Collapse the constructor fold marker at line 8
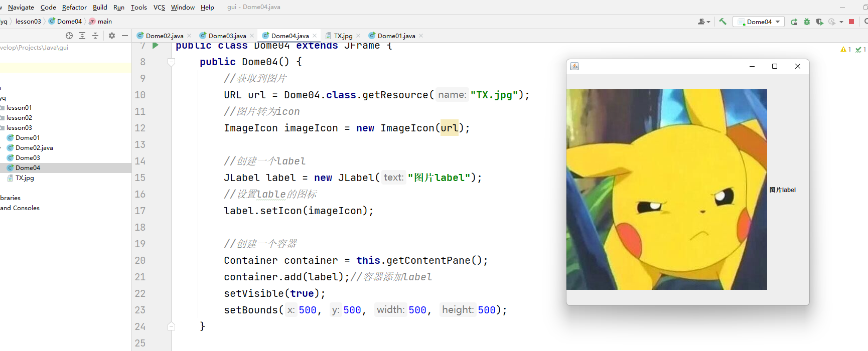868x351 pixels. (x=171, y=62)
